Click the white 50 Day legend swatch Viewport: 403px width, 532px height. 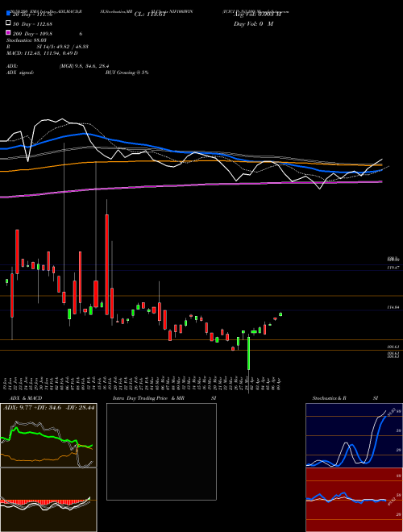point(8,23)
